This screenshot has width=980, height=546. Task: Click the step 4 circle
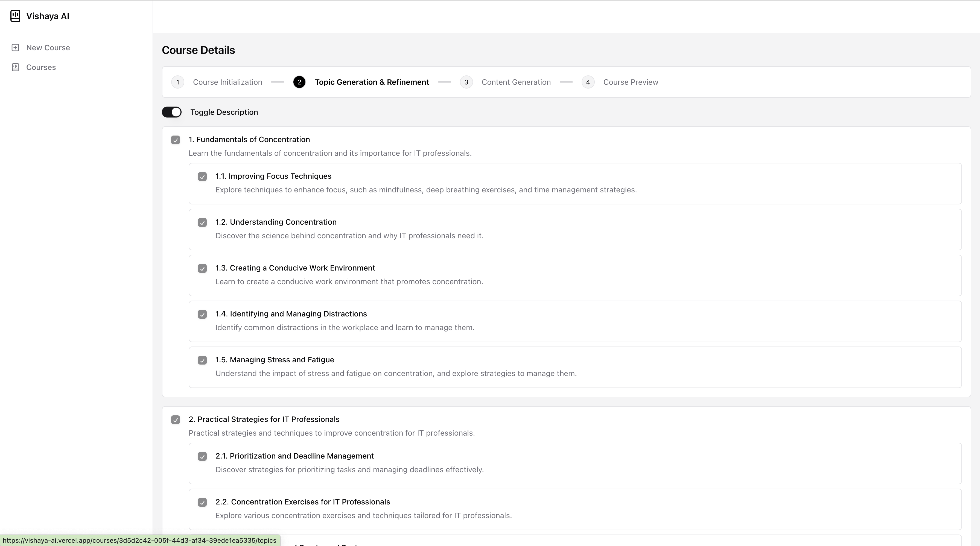pyautogui.click(x=588, y=82)
